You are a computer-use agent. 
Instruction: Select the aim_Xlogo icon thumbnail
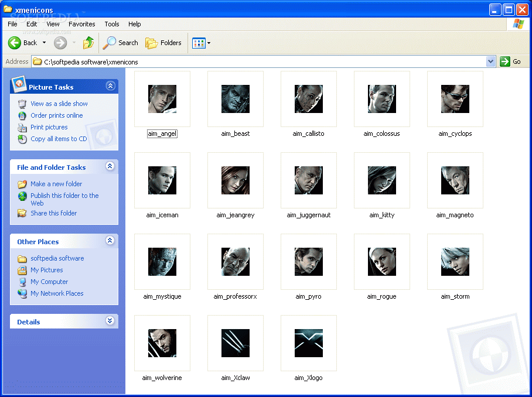tap(309, 343)
